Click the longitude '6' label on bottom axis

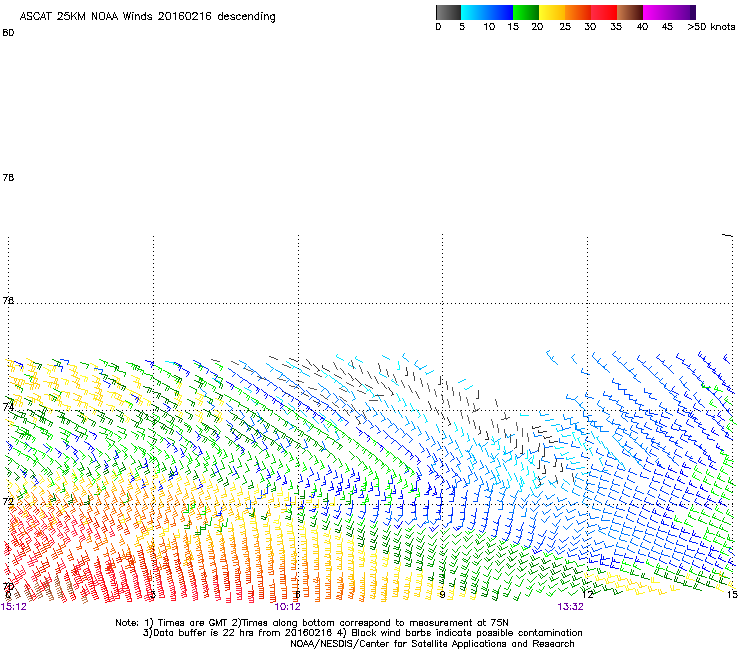tap(298, 595)
